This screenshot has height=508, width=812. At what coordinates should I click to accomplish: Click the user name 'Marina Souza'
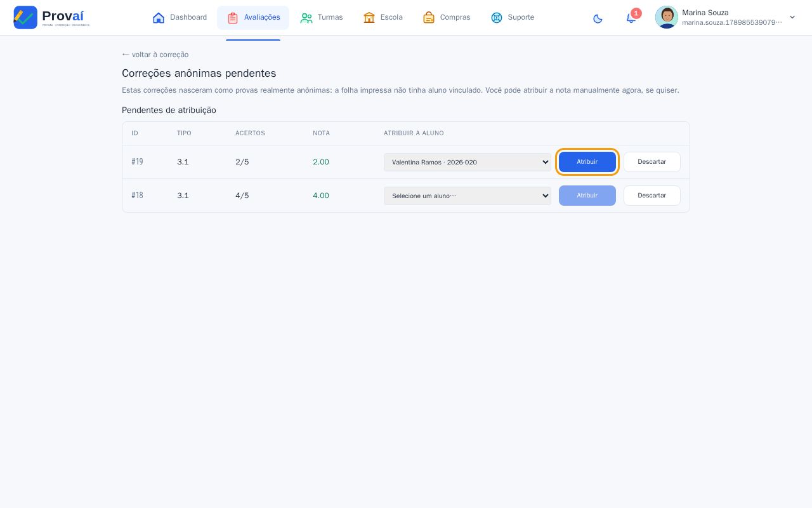click(x=705, y=13)
